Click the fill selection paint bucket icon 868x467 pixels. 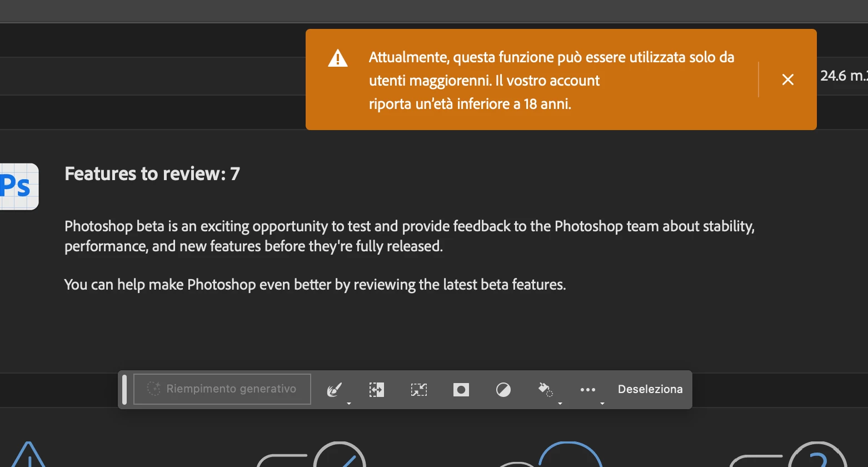[x=546, y=390]
